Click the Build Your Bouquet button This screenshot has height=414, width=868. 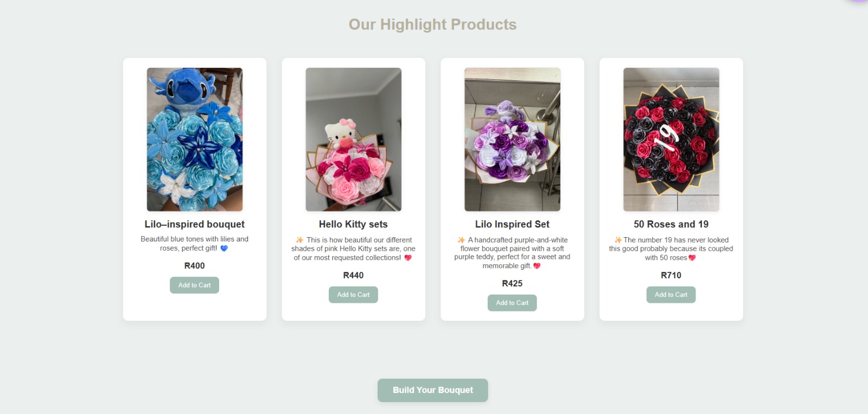click(x=432, y=390)
